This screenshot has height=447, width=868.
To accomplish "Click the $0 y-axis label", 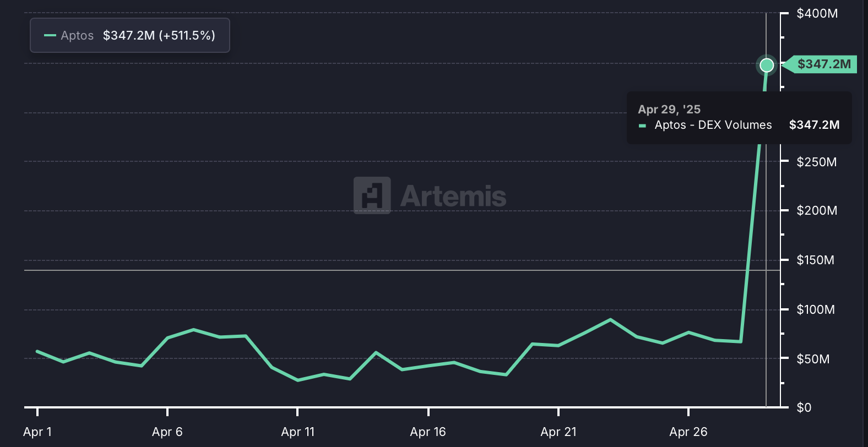I will [x=804, y=407].
